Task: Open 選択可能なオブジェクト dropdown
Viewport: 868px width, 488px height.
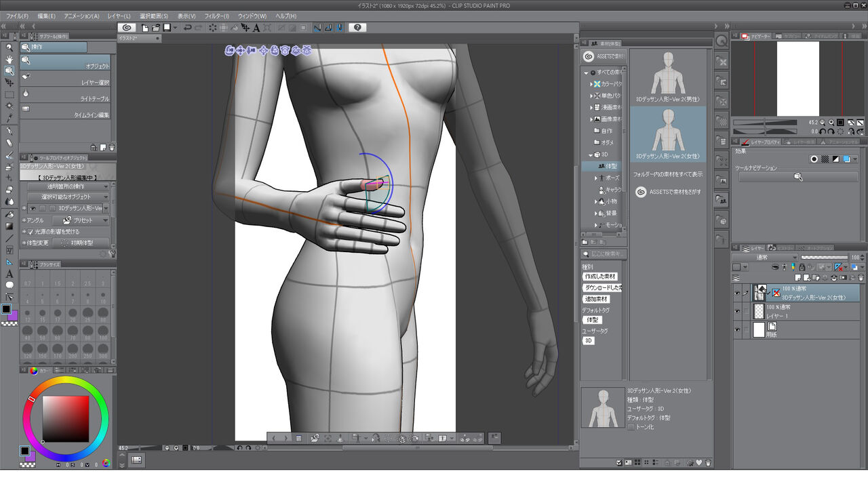Action: pos(68,197)
